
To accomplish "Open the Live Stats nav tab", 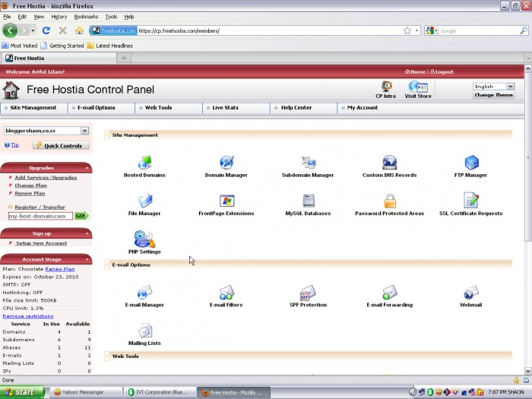I will (225, 108).
